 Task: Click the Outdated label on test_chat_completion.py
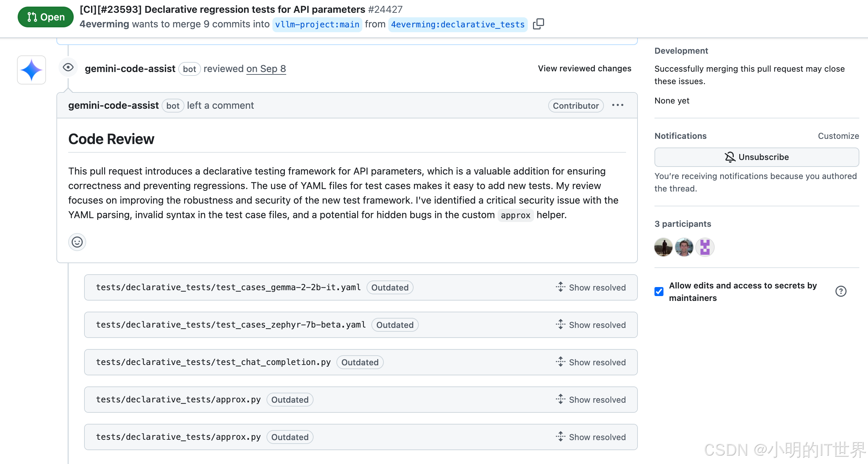[x=360, y=362]
